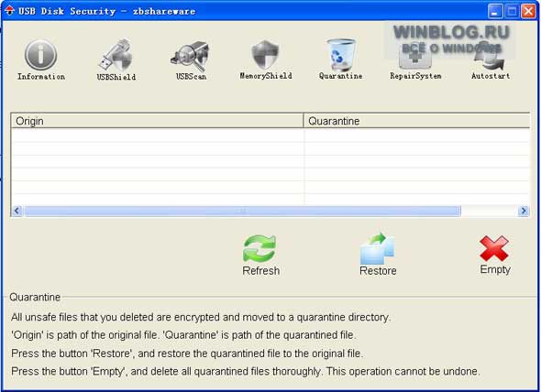The height and width of the screenshot is (392, 541).
Task: Click the USB Disk Security title icon
Action: point(9,11)
